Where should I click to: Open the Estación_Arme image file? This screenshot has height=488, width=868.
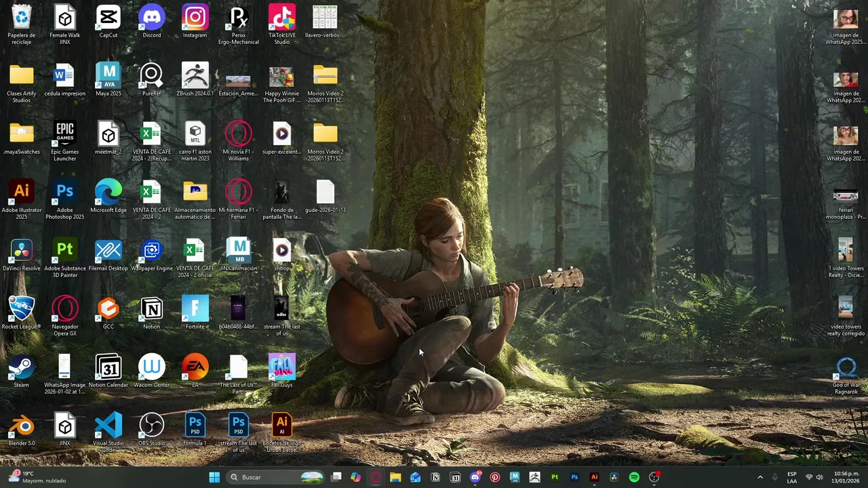coord(239,81)
